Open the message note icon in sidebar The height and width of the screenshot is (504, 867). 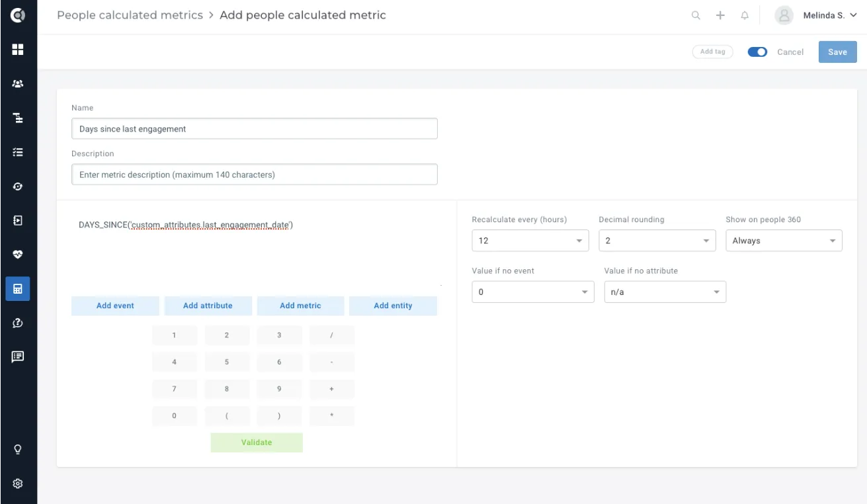[x=18, y=357]
